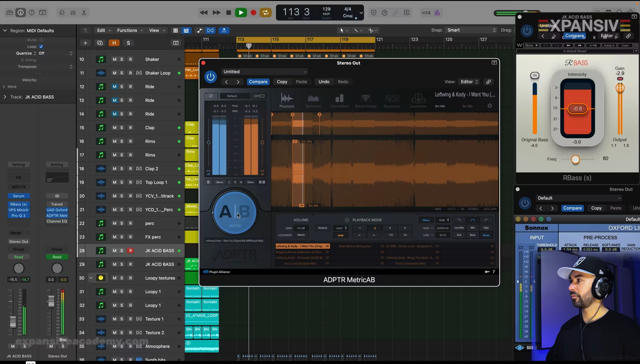640x364 pixels.
Task: Open the Library icon in the toolbar
Action: [10, 12]
